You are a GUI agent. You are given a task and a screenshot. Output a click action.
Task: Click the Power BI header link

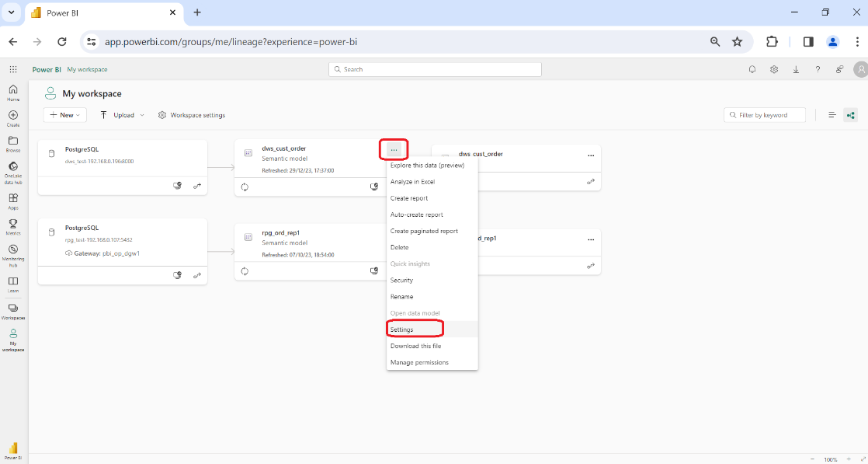coord(47,69)
